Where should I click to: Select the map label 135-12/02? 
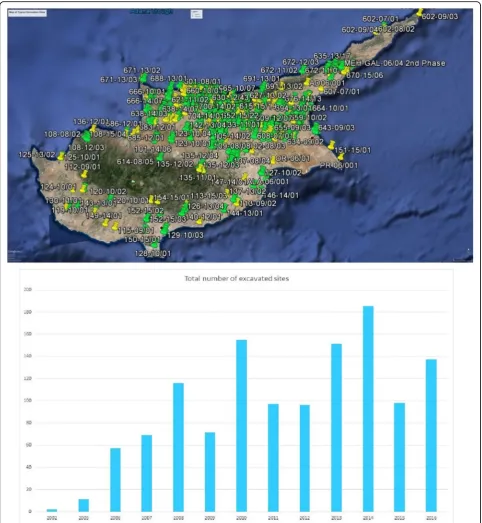[175, 164]
